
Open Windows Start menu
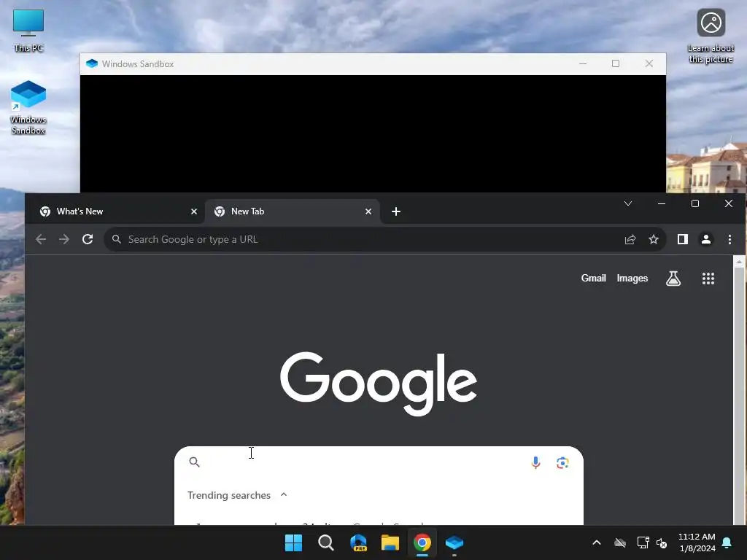[293, 542]
